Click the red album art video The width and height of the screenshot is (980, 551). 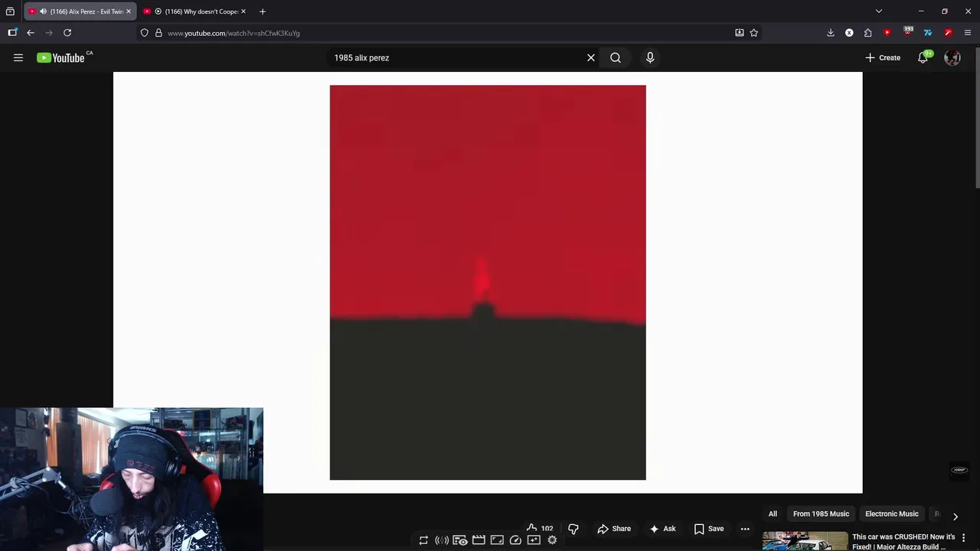tap(488, 282)
